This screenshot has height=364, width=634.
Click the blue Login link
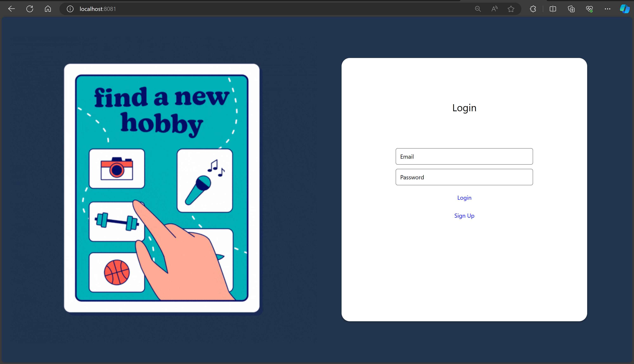pos(464,198)
